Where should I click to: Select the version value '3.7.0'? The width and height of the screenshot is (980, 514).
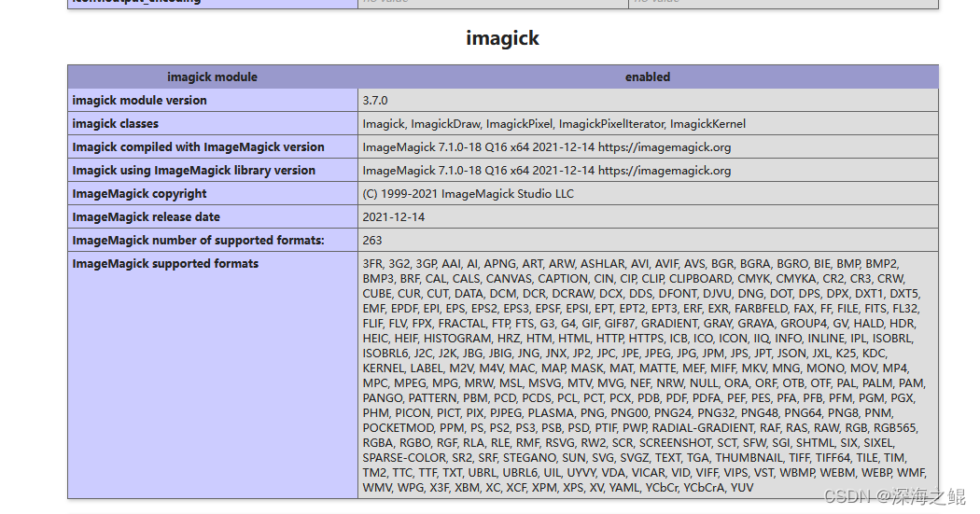point(375,100)
